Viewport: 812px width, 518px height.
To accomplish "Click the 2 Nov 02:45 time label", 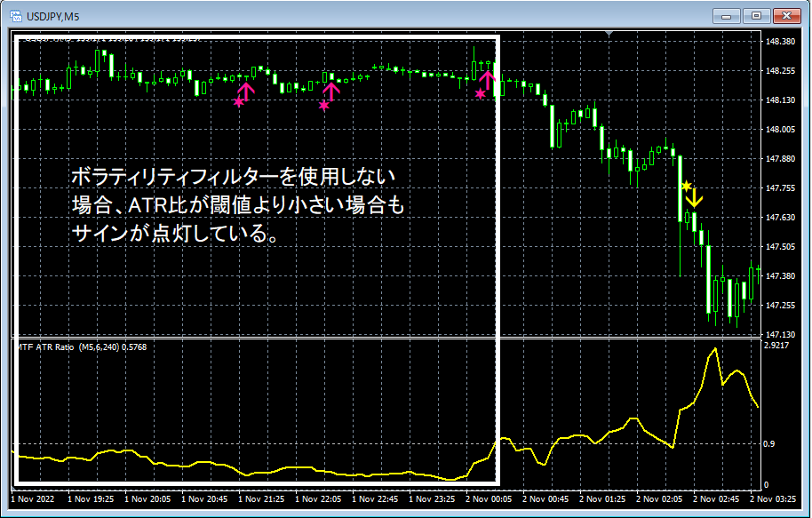I will click(716, 498).
